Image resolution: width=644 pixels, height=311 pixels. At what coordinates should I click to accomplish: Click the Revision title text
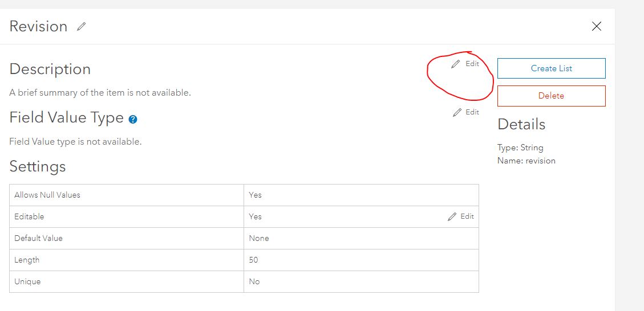38,26
